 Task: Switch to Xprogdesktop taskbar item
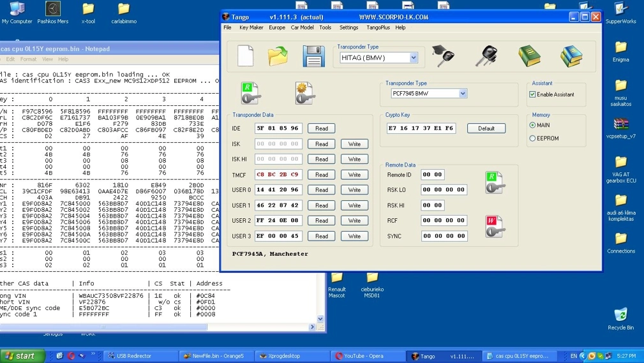click(293, 356)
